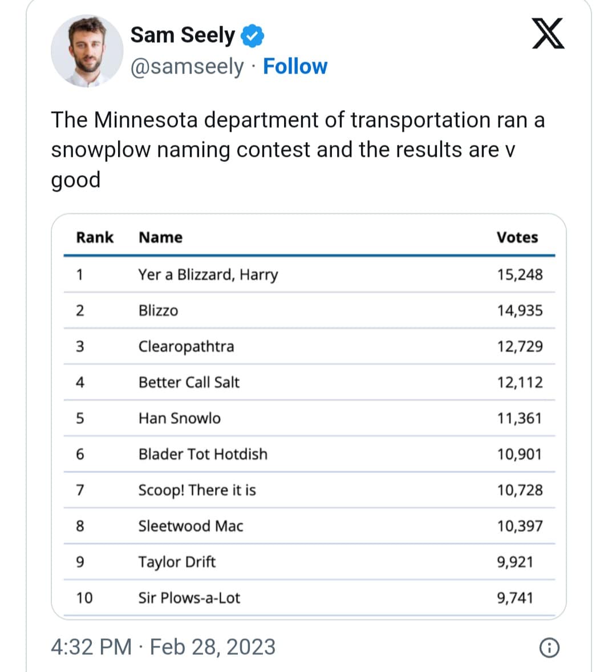This screenshot has height=672, width=616.
Task: Click the tweet text about snowplow contest
Action: point(297,149)
